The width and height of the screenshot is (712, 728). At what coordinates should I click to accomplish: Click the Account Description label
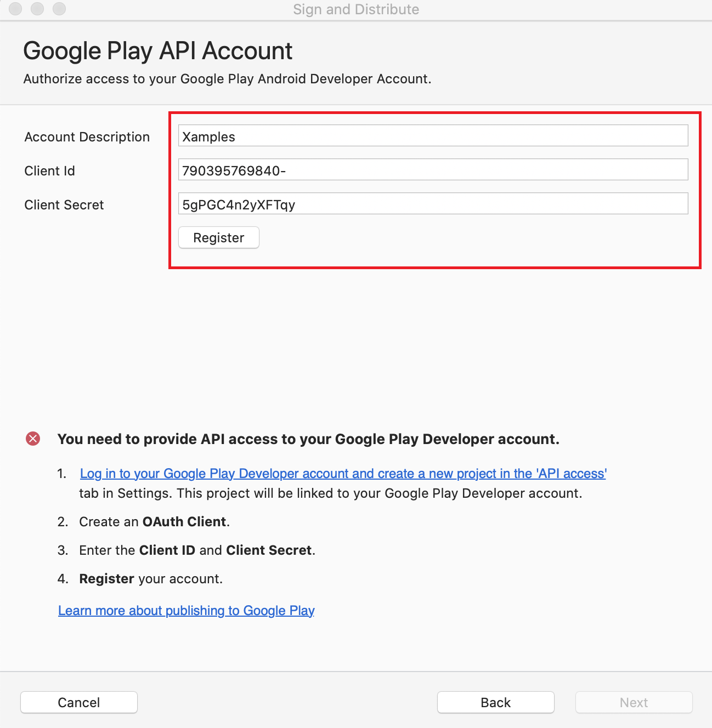click(x=87, y=137)
